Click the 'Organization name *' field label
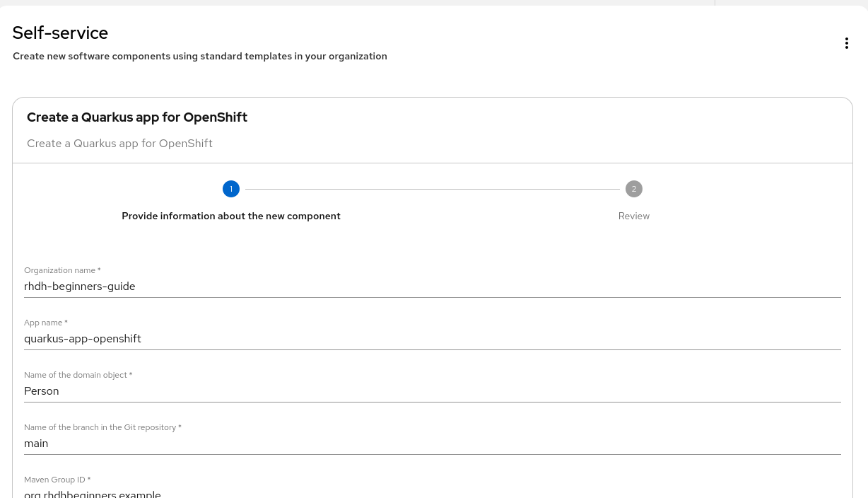This screenshot has width=868, height=498. [62, 270]
